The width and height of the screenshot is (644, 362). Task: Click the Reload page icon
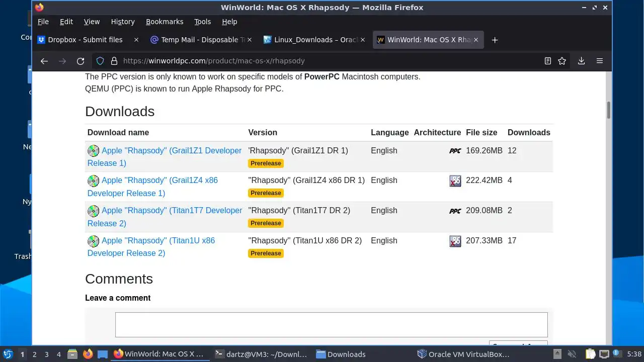[x=80, y=61]
